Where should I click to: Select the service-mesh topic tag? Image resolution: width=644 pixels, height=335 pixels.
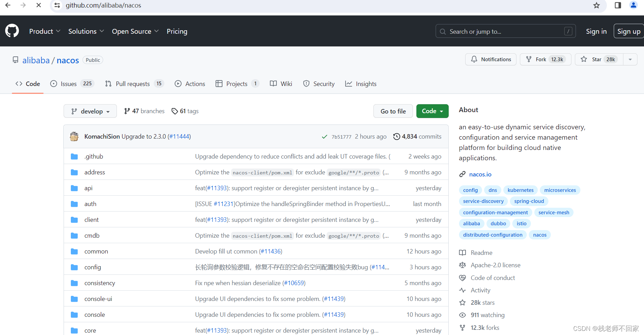pyautogui.click(x=554, y=213)
